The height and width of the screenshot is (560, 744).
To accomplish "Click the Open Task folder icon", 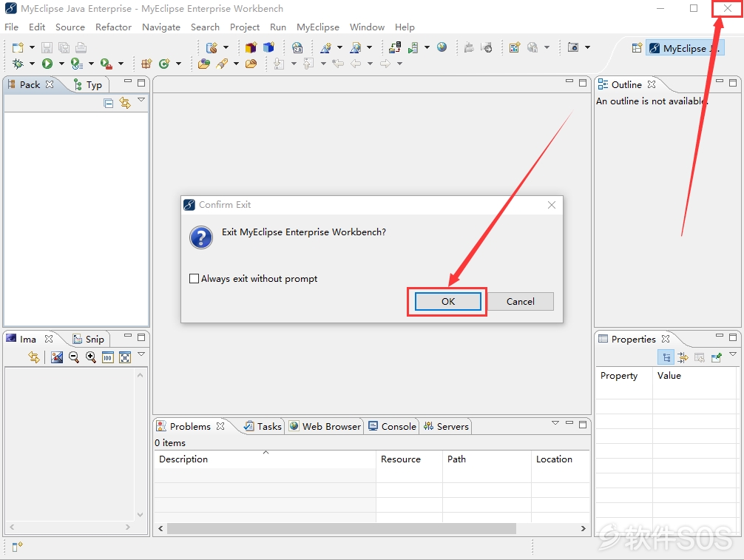I will 251,64.
